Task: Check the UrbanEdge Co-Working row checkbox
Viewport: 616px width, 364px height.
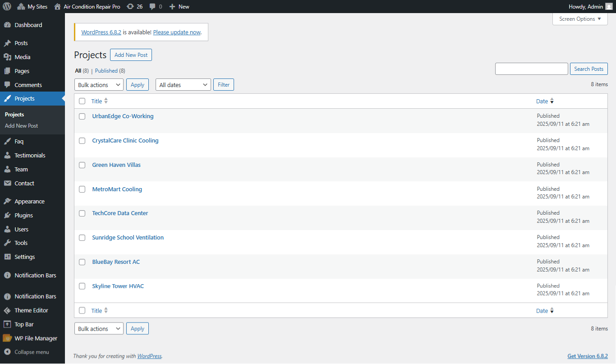Action: (82, 116)
